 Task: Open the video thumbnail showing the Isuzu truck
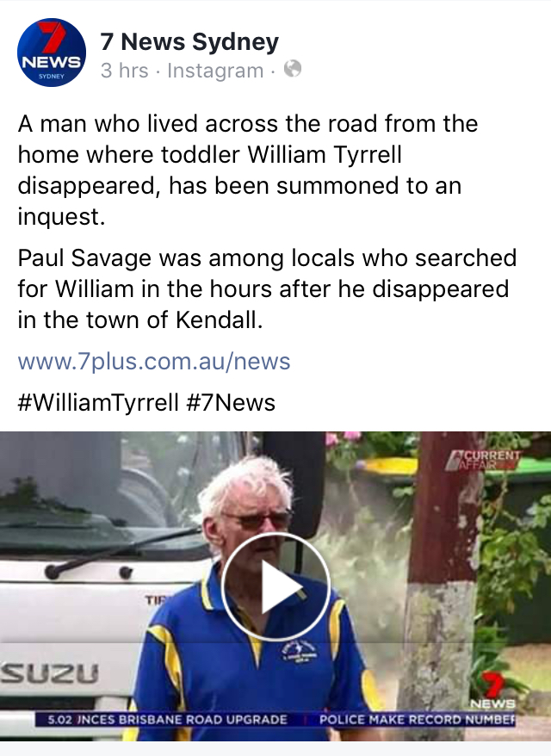click(x=275, y=586)
